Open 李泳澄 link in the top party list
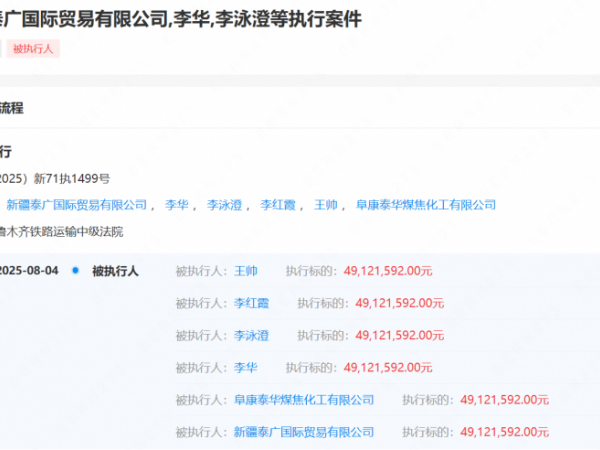Screen dimensions: 600x450 (x=225, y=205)
